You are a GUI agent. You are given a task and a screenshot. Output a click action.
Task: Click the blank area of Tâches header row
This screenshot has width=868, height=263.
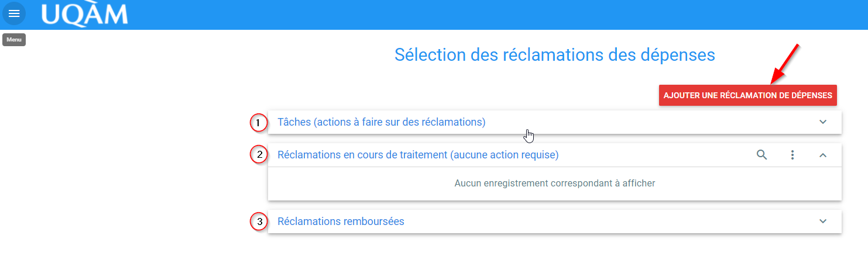point(650,122)
